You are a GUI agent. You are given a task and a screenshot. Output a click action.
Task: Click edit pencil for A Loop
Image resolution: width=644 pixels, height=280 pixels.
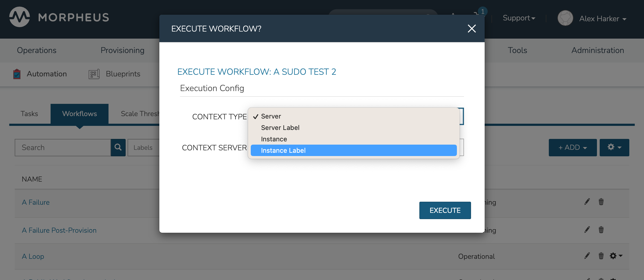coord(587,256)
